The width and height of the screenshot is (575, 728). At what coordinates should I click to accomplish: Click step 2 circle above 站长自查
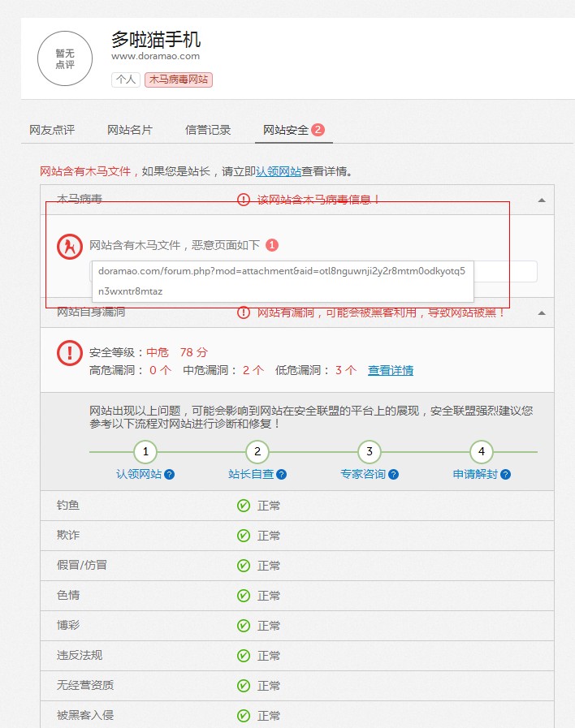tap(257, 451)
